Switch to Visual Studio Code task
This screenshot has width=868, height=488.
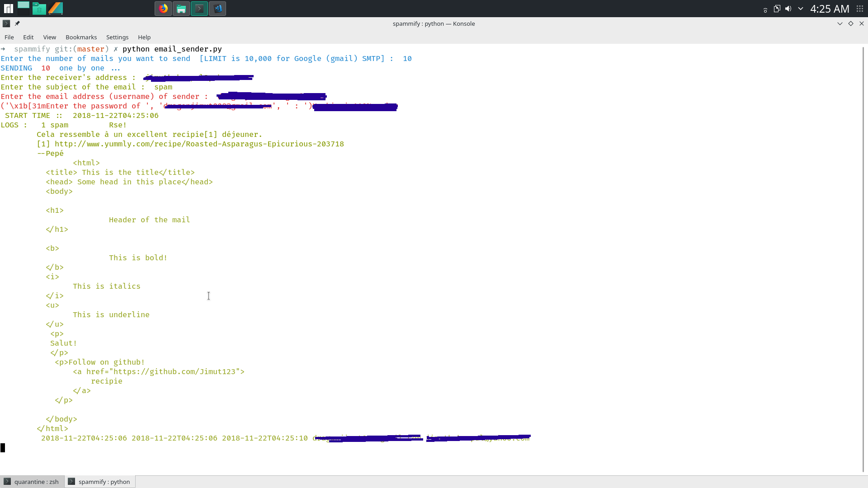pos(217,9)
